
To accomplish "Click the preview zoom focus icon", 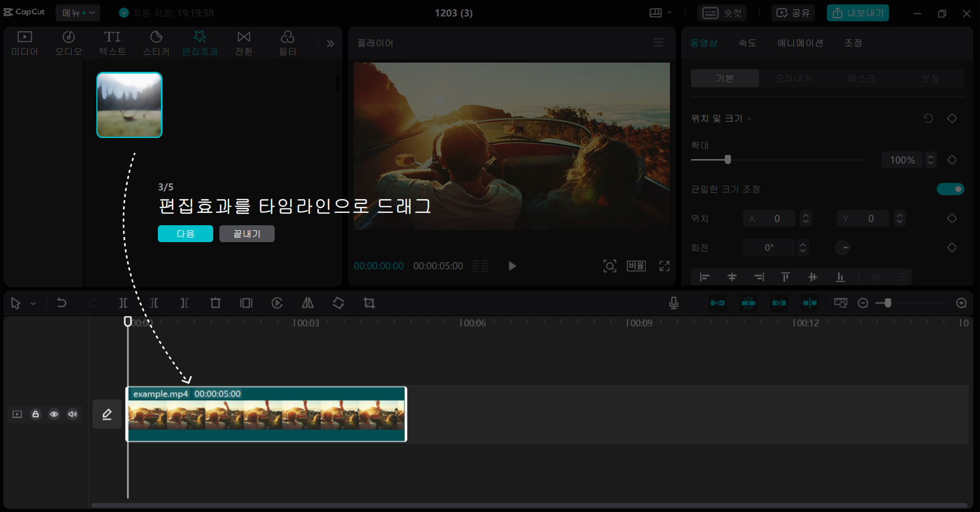I will tap(610, 266).
